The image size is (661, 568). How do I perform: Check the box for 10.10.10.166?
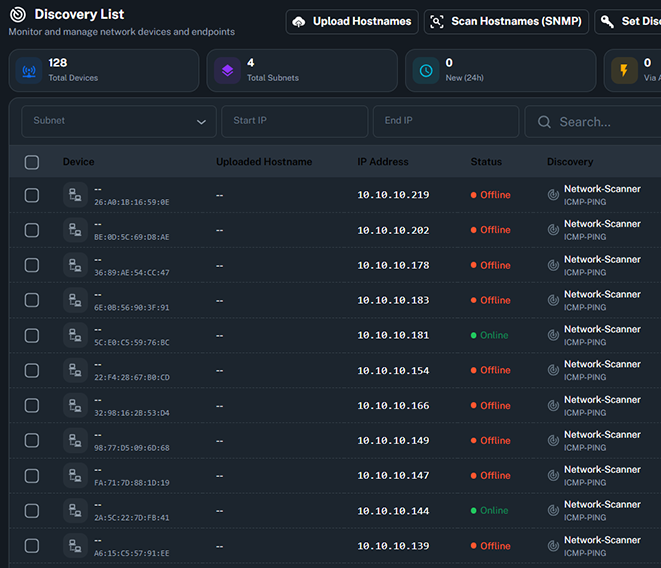(x=32, y=406)
